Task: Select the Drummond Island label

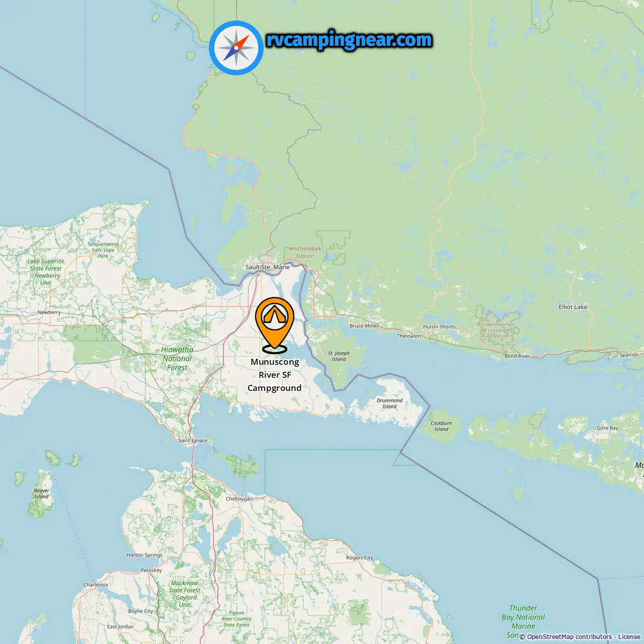Action: coord(389,404)
